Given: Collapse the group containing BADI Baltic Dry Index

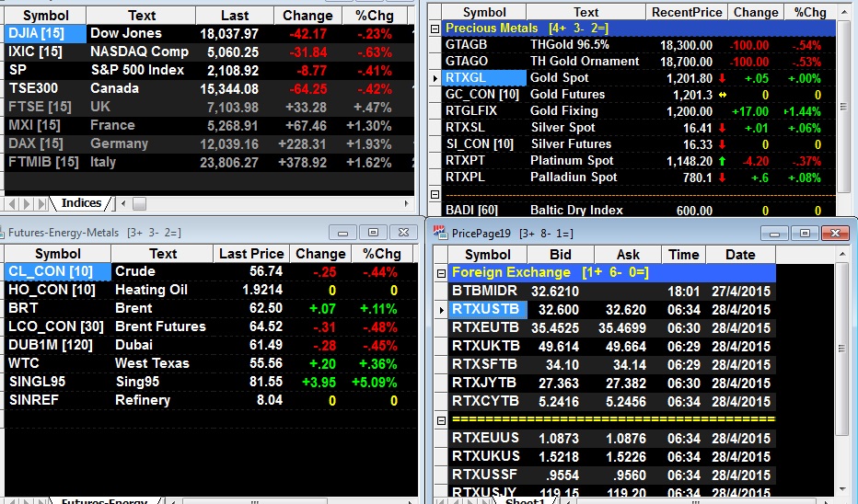Looking at the screenshot, I should (435, 194).
